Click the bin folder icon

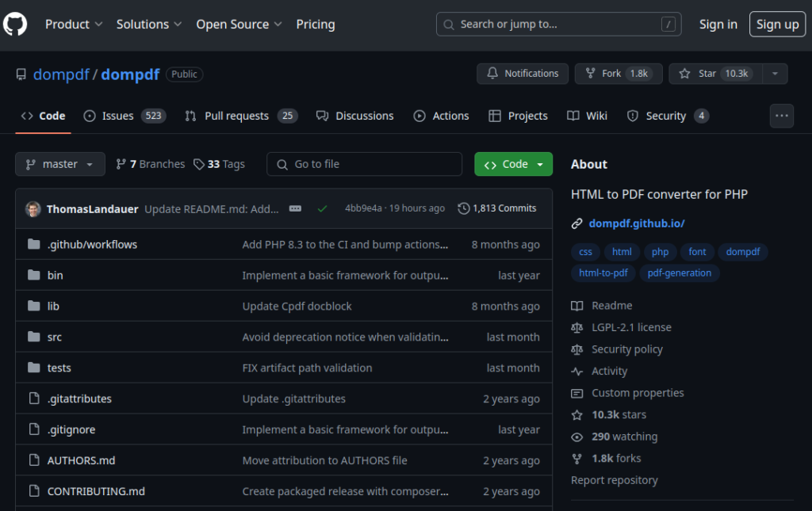click(x=33, y=275)
